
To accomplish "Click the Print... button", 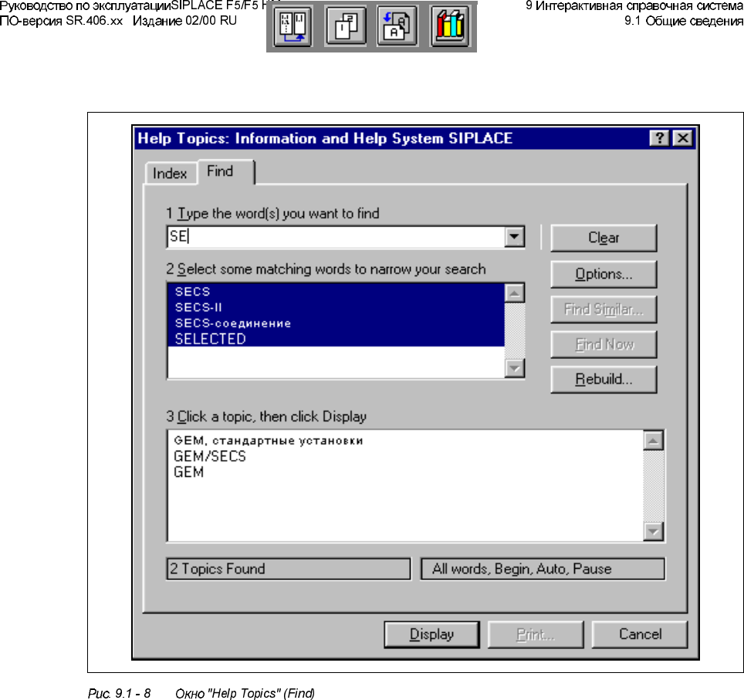I will (536, 634).
